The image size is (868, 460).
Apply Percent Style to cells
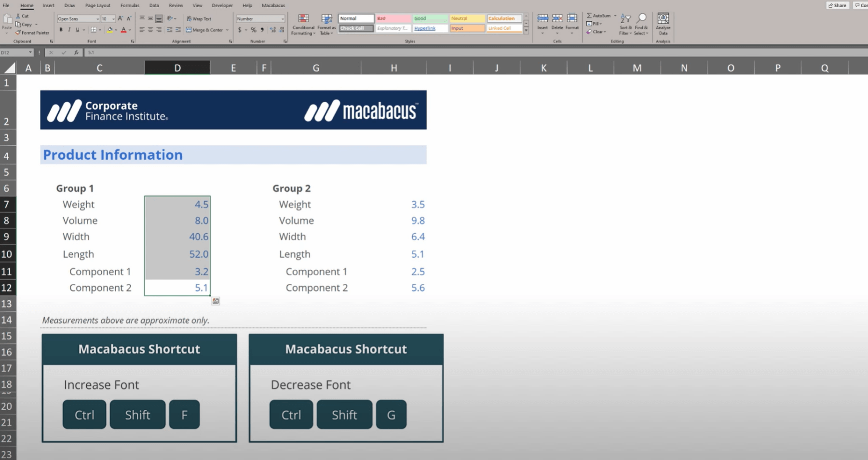tap(253, 30)
